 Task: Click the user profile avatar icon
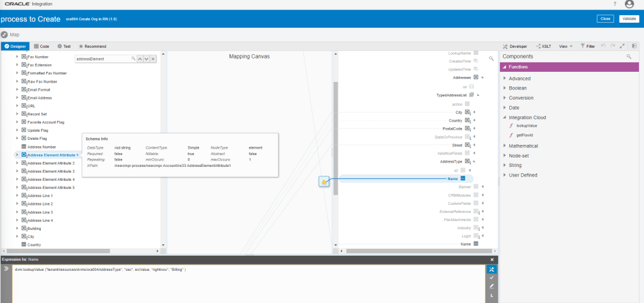click(628, 4)
